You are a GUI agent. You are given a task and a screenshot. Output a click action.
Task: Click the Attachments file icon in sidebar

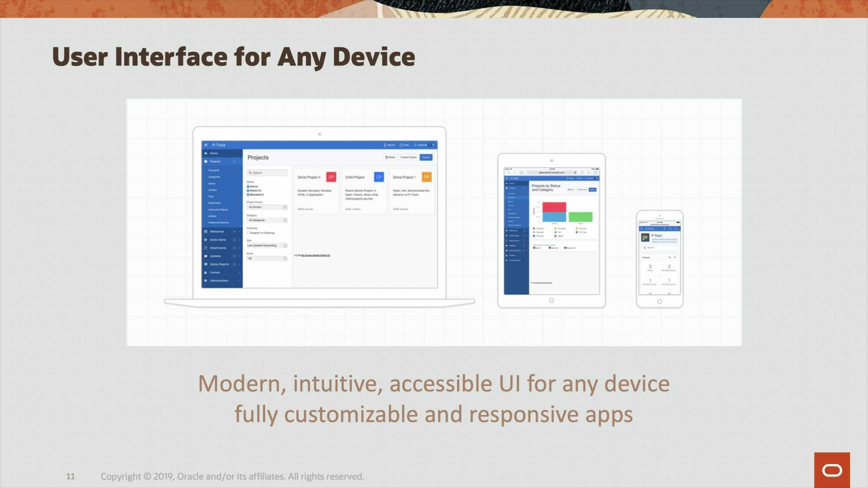[x=206, y=248]
